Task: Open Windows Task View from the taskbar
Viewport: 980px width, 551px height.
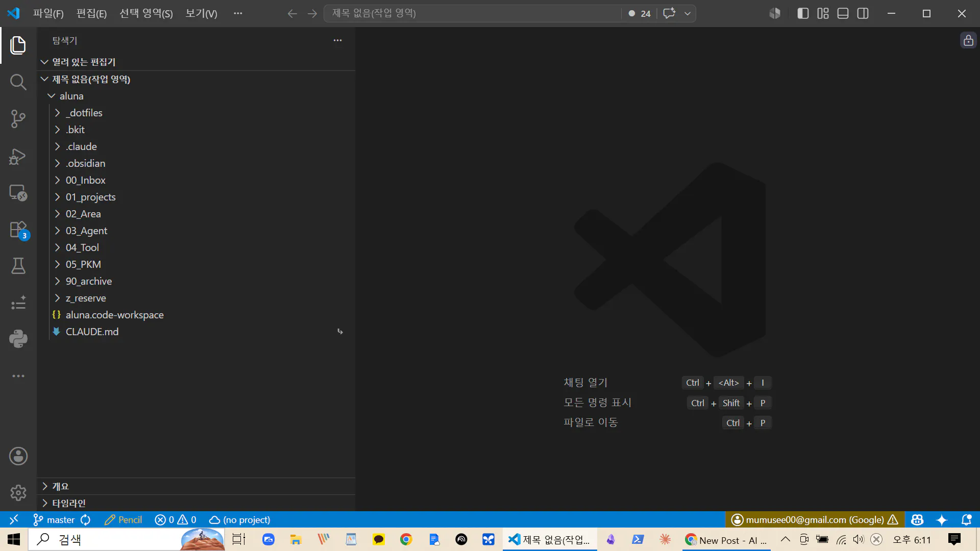Action: [239, 539]
